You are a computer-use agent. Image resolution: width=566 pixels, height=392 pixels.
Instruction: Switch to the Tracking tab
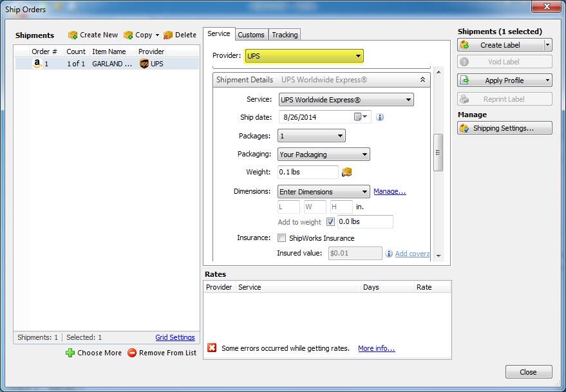(x=285, y=35)
